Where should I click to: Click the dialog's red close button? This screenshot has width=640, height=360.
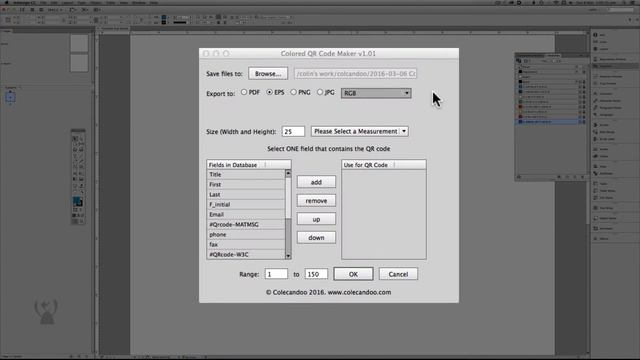pos(207,53)
